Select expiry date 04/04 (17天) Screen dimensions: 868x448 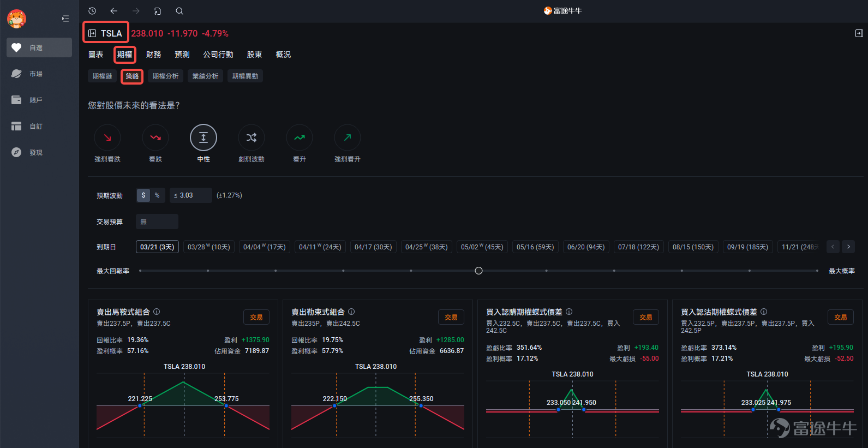coord(265,247)
